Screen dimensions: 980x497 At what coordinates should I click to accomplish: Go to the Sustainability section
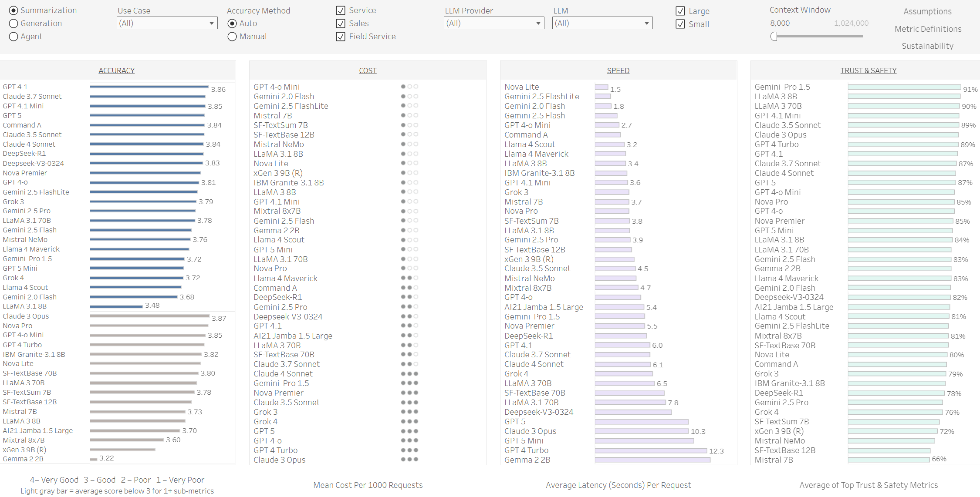tap(927, 46)
